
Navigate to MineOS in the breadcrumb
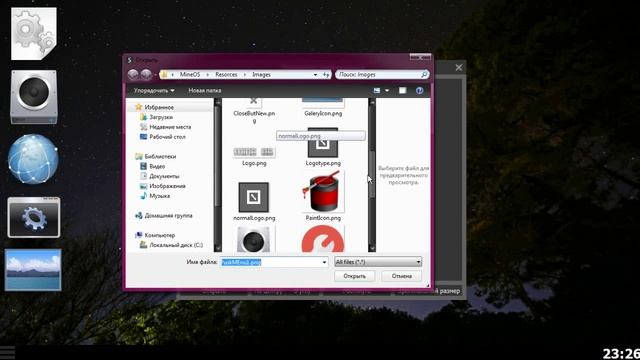click(190, 75)
